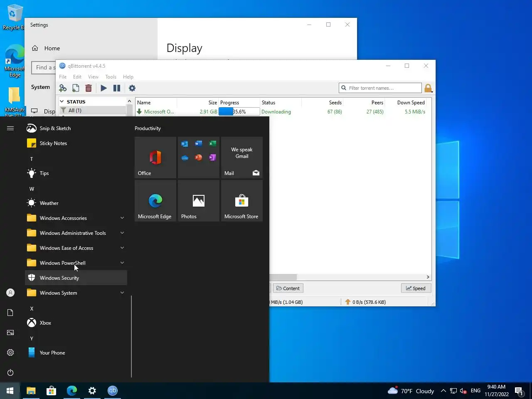Open the Photos tile
532x399 pixels.
tap(199, 201)
